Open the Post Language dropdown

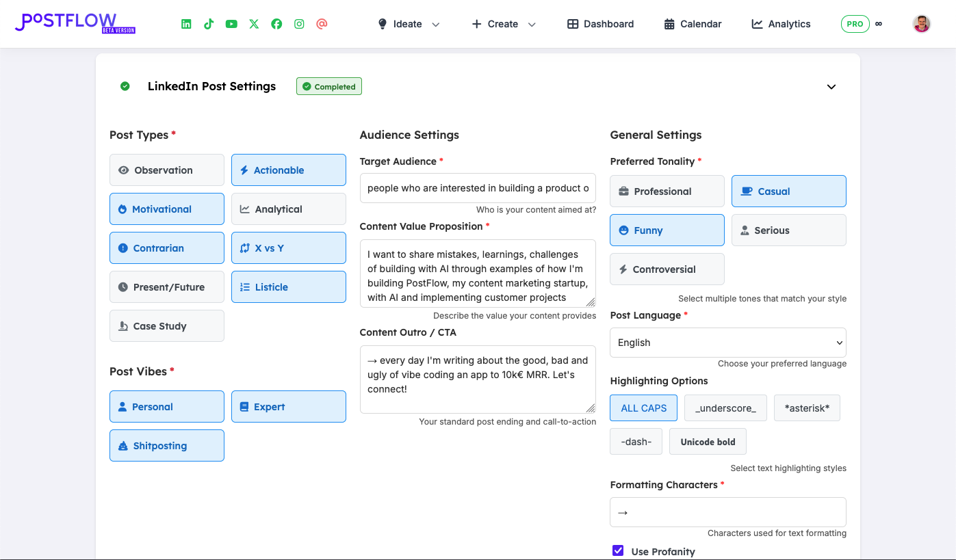click(x=727, y=343)
